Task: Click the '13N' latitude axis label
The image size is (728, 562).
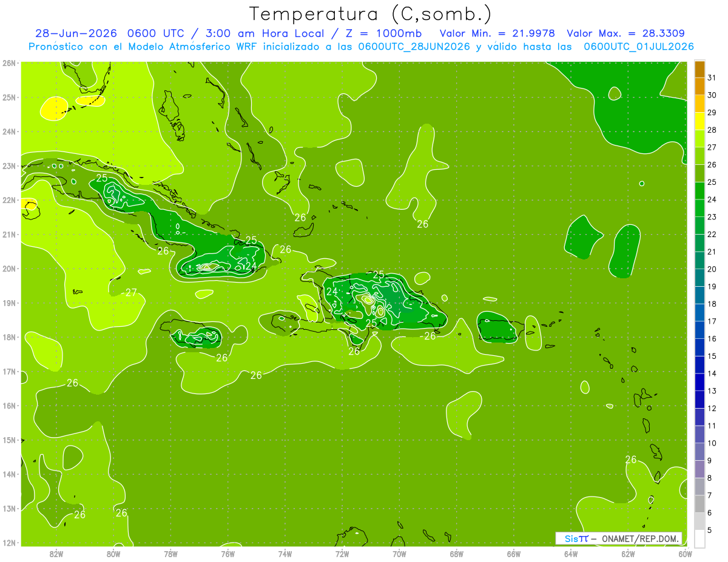Action: (8, 509)
